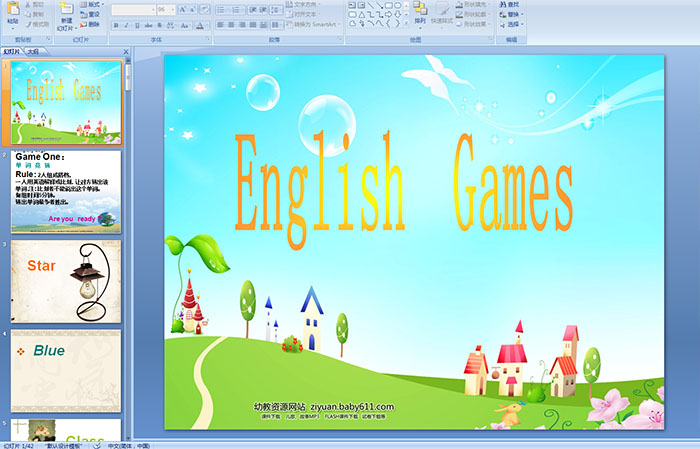Select the Isosceles Triangle shape

(x=362, y=15)
